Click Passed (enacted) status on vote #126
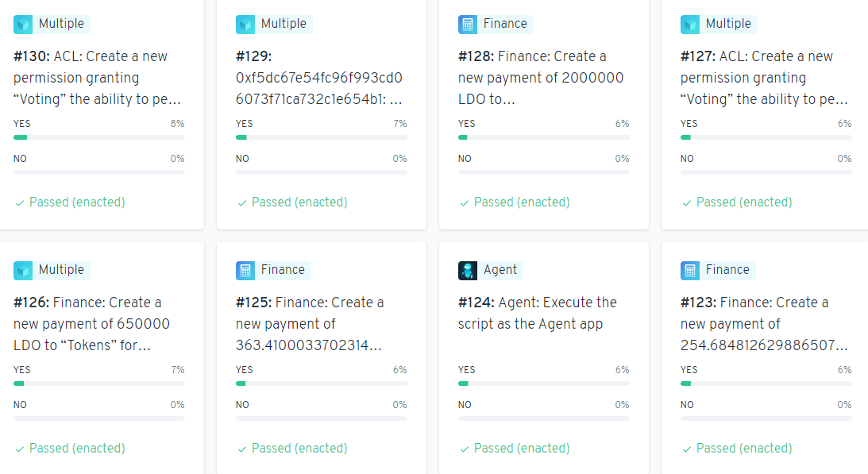 click(x=76, y=449)
